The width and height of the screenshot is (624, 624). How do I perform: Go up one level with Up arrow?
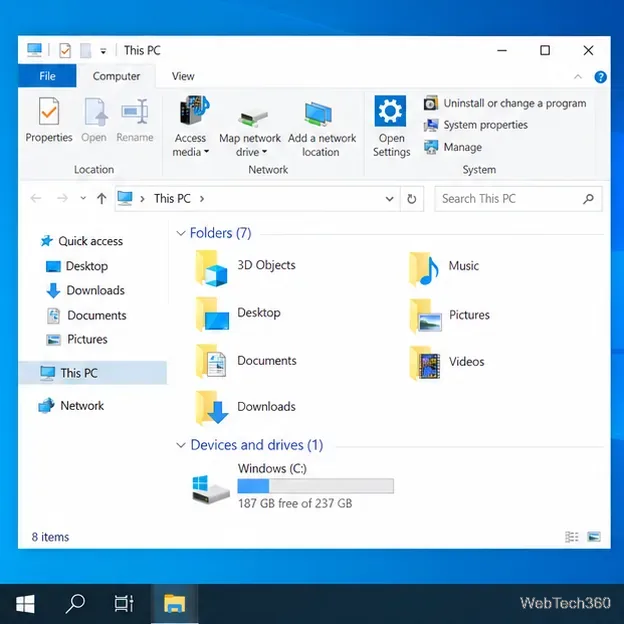(101, 198)
